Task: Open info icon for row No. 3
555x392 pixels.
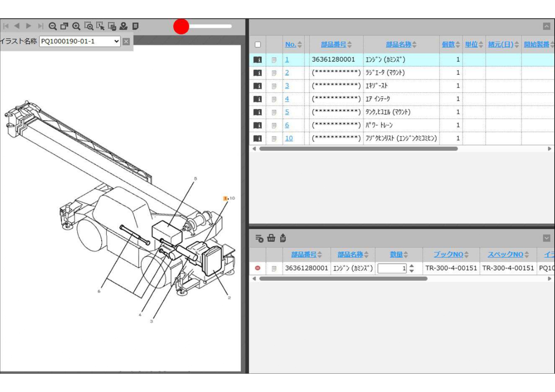Action: [258, 86]
